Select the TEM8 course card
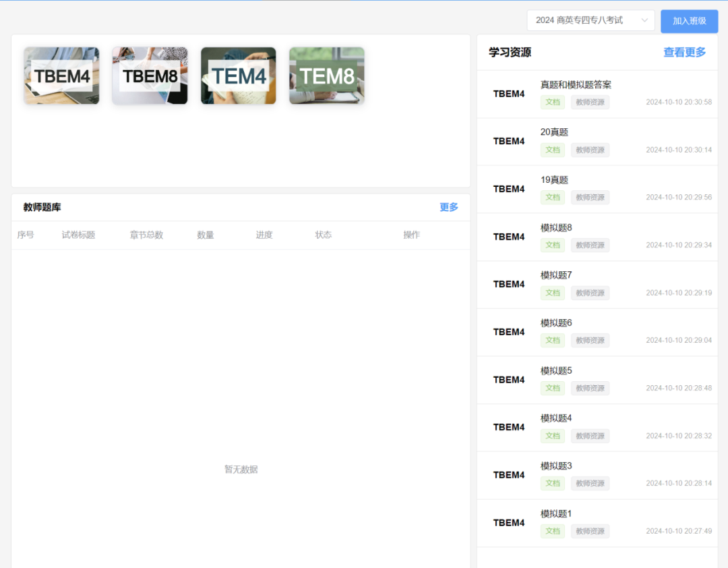Screen dimensions: 728x568 tap(326, 76)
